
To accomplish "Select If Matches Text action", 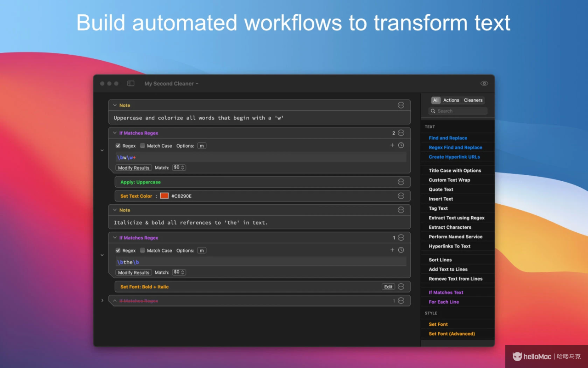I will (x=446, y=293).
